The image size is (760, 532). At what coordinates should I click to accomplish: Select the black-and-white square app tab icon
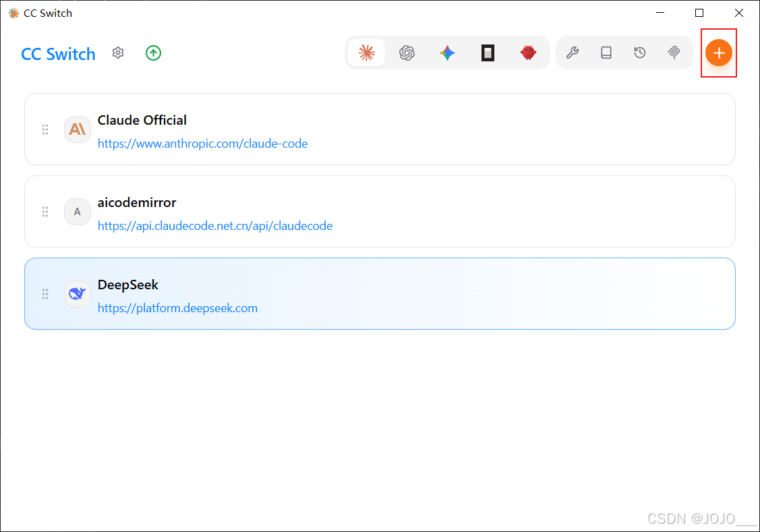pyautogui.click(x=488, y=53)
